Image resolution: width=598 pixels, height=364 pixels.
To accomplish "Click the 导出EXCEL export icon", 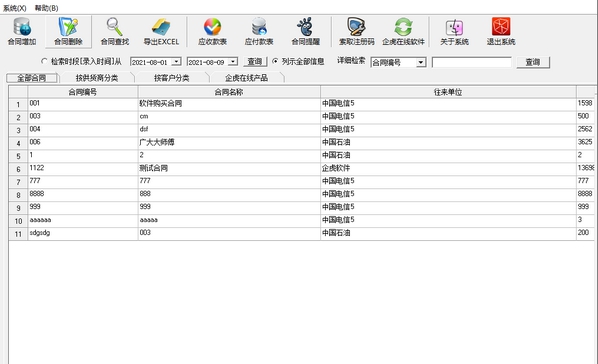I will coord(161,32).
